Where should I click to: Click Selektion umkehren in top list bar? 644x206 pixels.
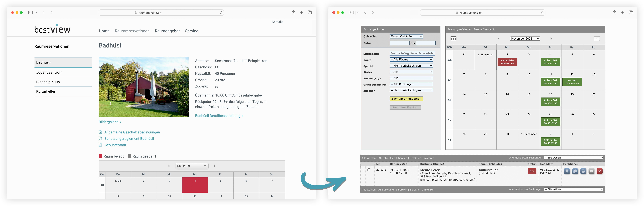pyautogui.click(x=422, y=158)
